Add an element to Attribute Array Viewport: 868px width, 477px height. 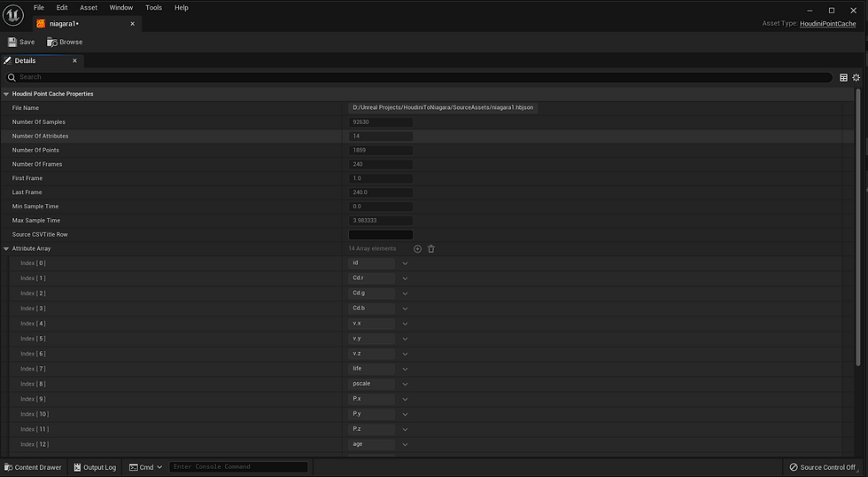click(417, 249)
